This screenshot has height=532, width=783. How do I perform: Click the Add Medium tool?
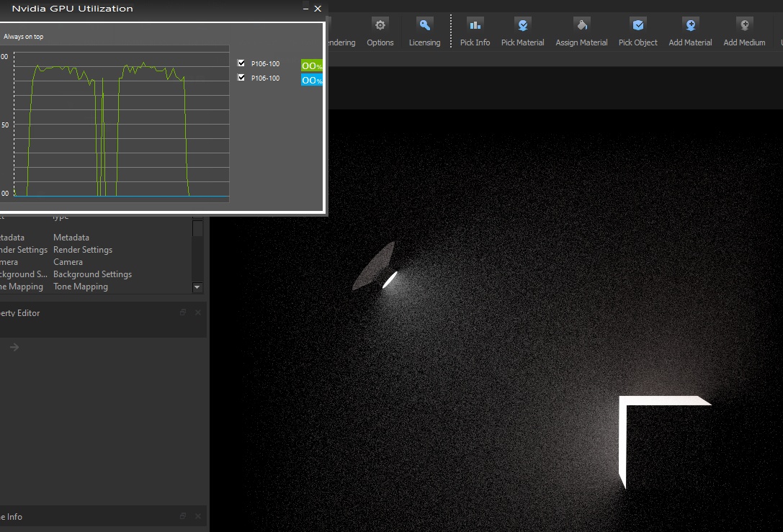tap(744, 32)
